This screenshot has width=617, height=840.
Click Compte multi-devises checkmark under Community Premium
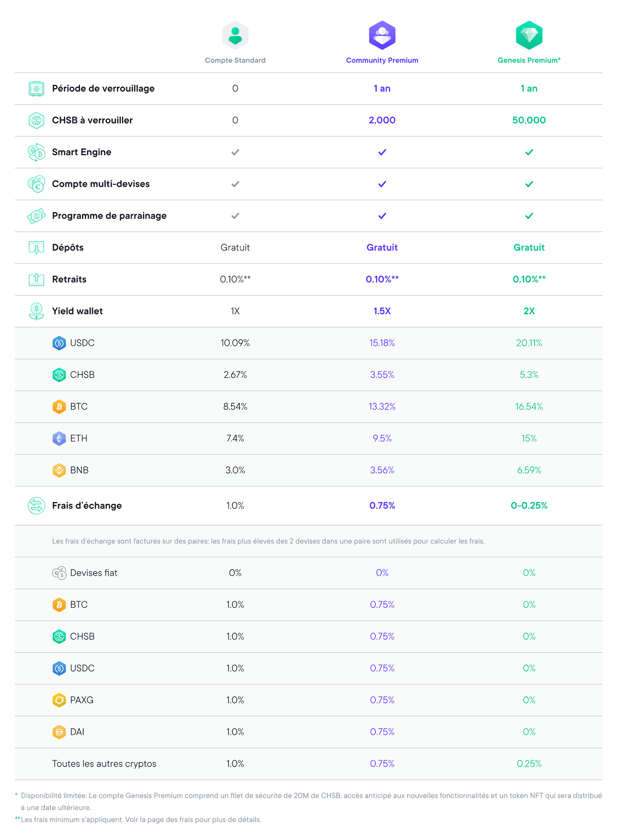pos(382,184)
